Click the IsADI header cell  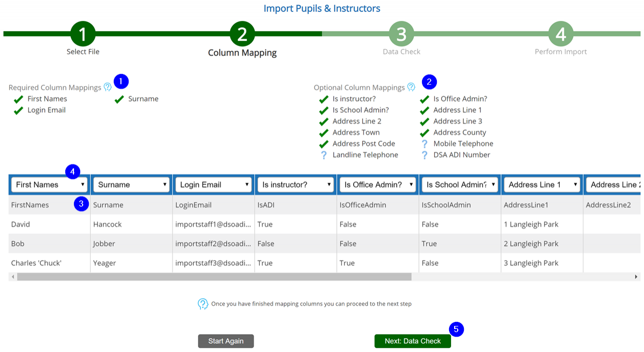296,205
